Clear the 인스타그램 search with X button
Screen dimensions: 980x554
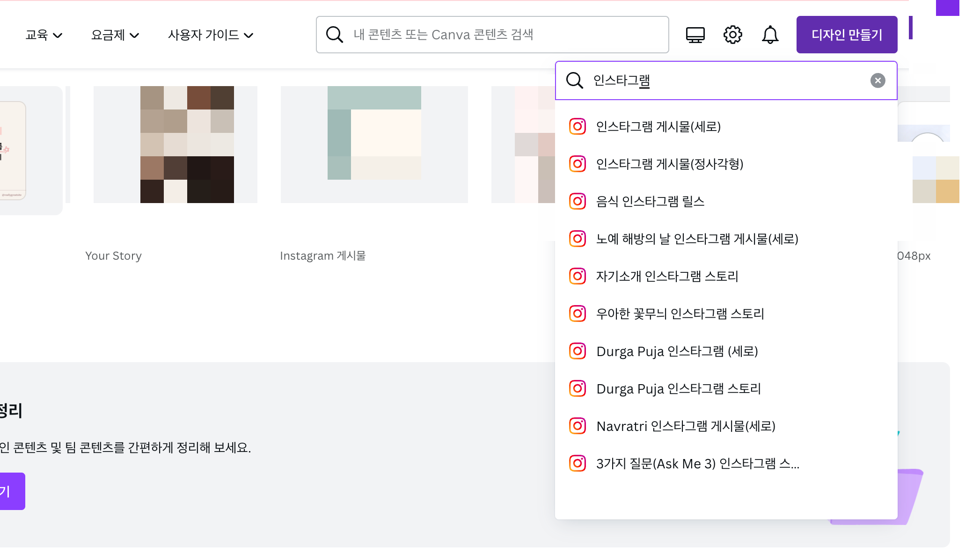click(x=878, y=80)
